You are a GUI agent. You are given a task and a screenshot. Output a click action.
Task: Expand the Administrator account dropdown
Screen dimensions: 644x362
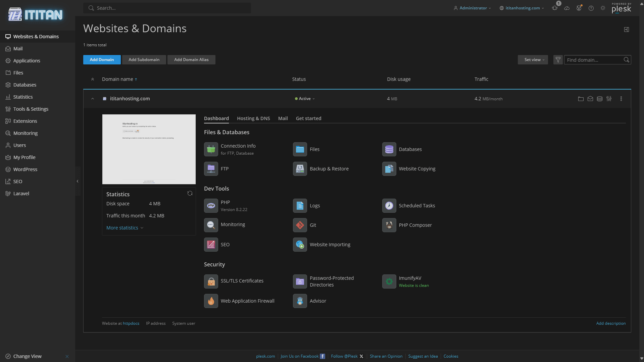click(x=472, y=8)
